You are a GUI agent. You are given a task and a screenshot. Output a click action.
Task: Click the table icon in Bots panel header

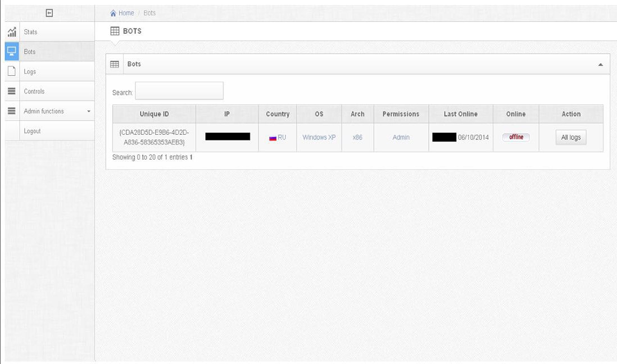coord(115,63)
